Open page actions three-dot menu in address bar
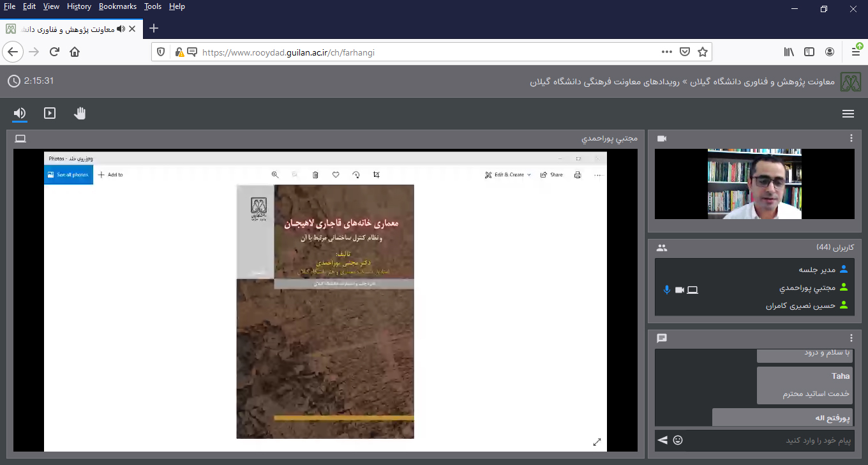The image size is (868, 465). tap(667, 52)
